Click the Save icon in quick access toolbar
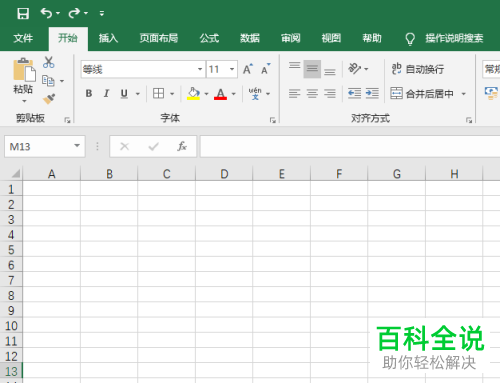This screenshot has height=383, width=500. click(23, 14)
